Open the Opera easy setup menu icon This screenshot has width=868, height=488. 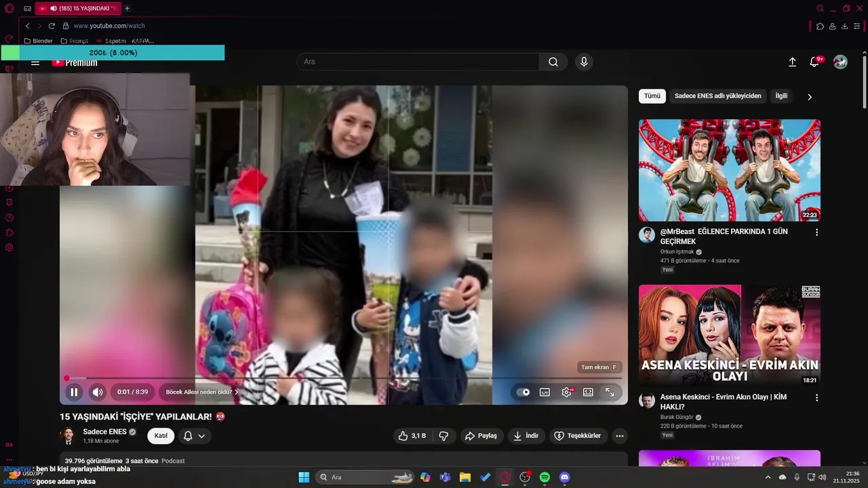pyautogui.click(x=856, y=26)
